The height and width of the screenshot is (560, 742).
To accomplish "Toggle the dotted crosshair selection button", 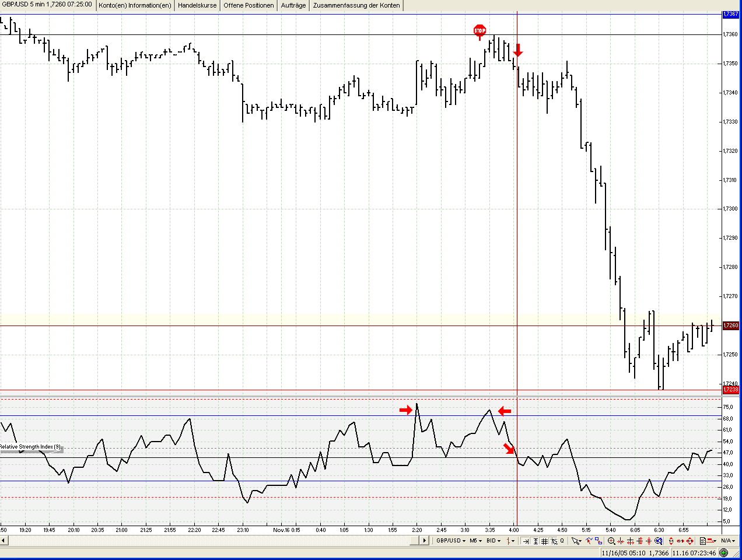I will tap(554, 541).
